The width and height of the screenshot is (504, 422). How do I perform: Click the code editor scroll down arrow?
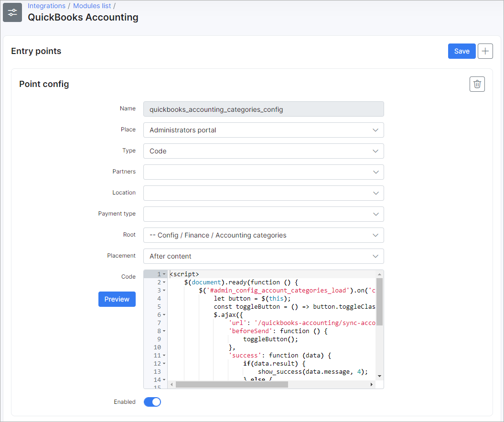(380, 376)
